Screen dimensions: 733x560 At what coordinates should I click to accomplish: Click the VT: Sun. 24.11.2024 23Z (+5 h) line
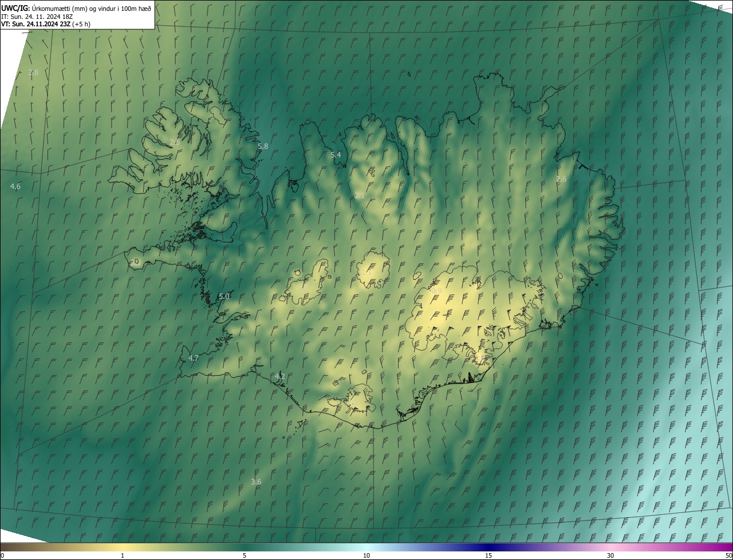tap(46, 24)
